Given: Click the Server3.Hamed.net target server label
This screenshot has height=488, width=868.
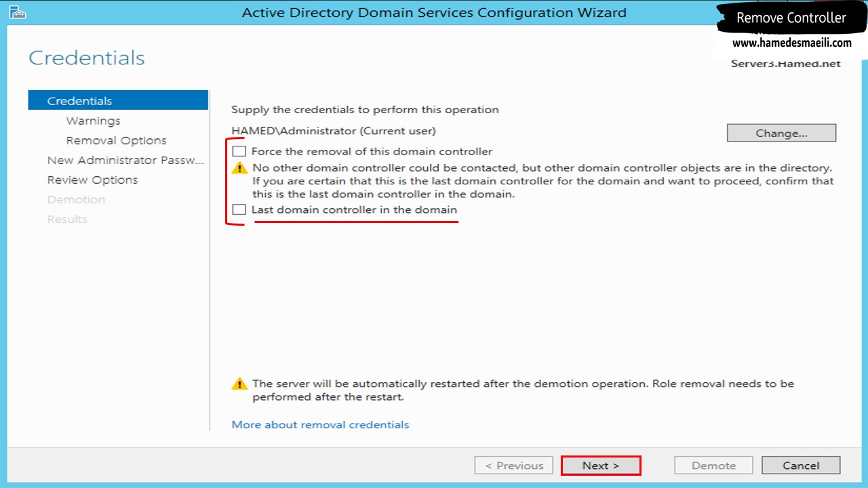Looking at the screenshot, I should 785,64.
